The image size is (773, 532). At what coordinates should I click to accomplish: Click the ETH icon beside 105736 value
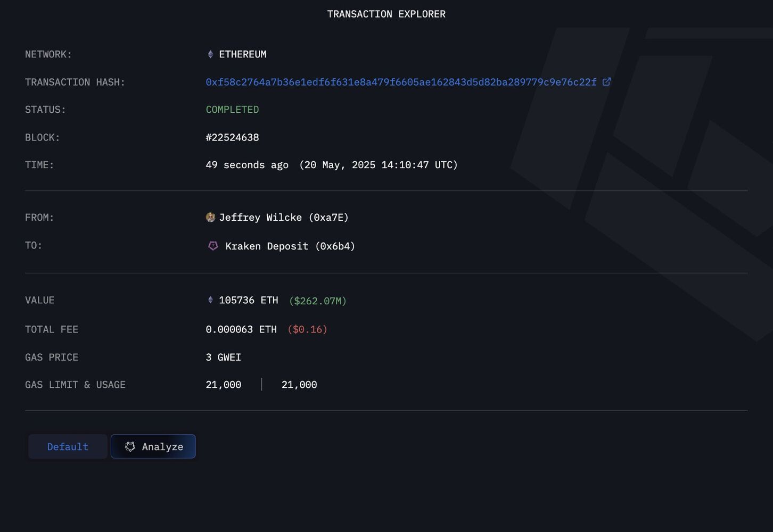coord(210,300)
